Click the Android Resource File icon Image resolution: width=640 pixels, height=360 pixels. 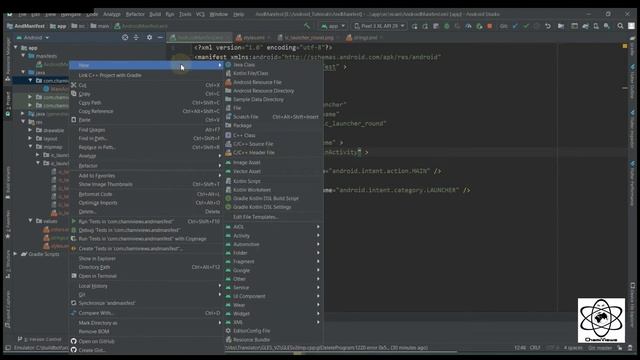coord(228,82)
